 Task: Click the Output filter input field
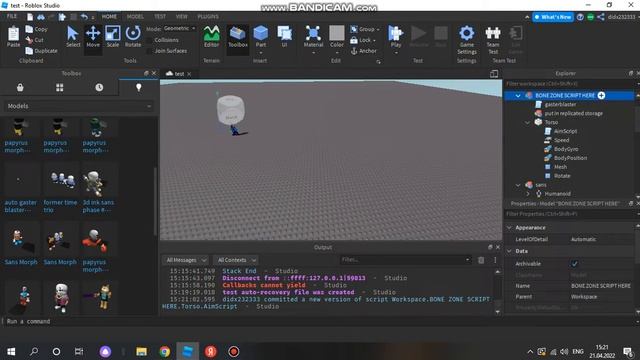click(x=405, y=260)
